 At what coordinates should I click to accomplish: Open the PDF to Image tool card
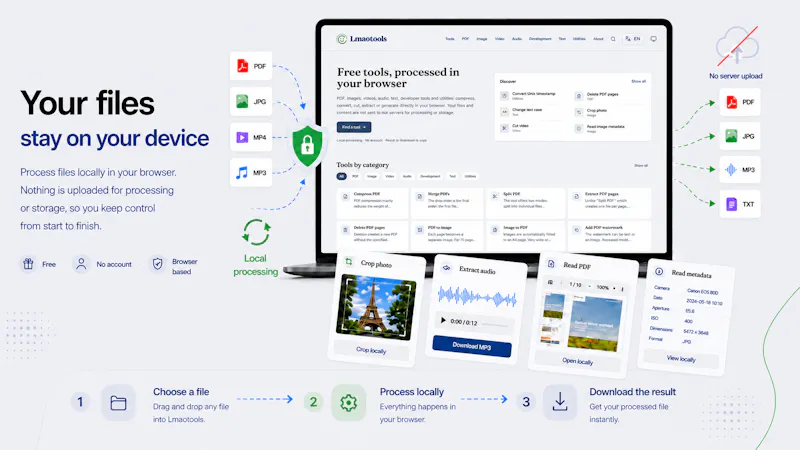click(447, 235)
